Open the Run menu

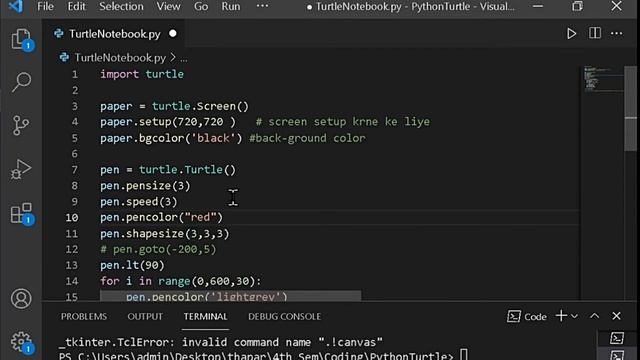(231, 7)
